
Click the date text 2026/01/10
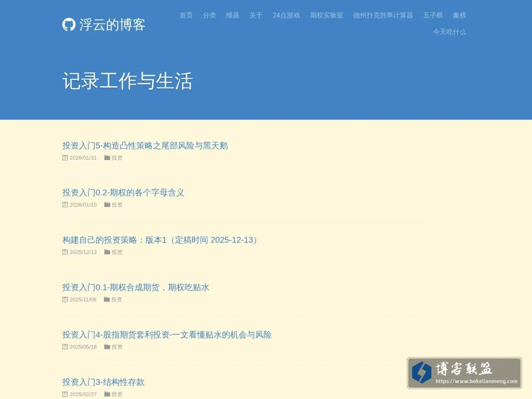click(83, 205)
